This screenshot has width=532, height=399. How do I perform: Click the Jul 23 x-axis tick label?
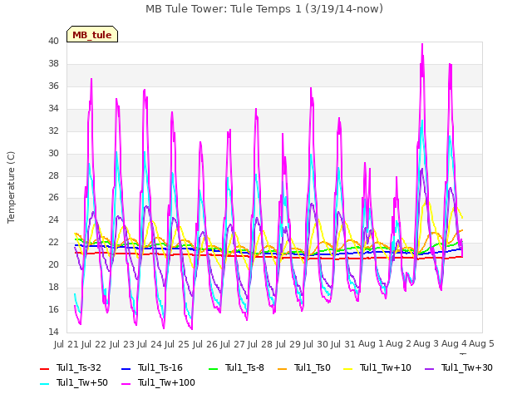122,344
